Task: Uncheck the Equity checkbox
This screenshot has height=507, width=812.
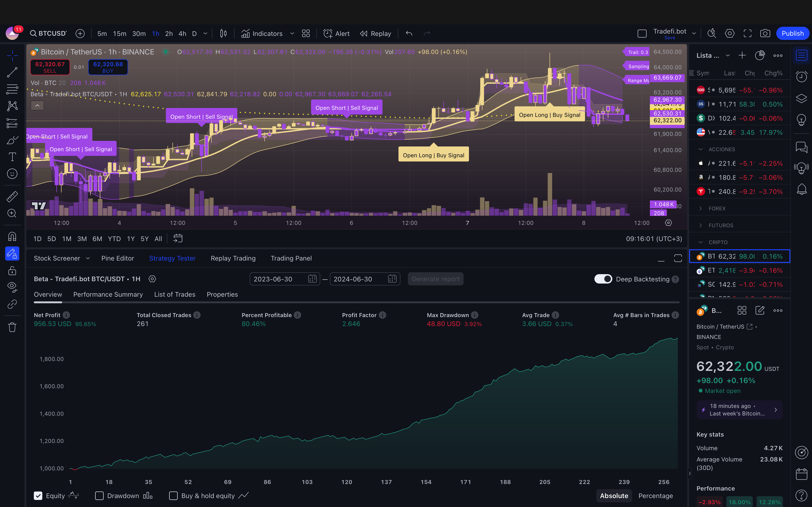Action: (x=38, y=495)
